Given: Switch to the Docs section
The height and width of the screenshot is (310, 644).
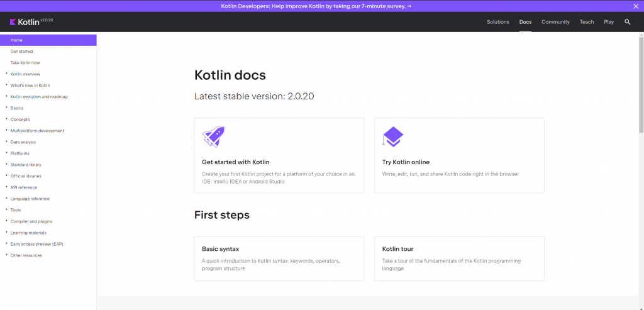Looking at the screenshot, I should (x=525, y=22).
